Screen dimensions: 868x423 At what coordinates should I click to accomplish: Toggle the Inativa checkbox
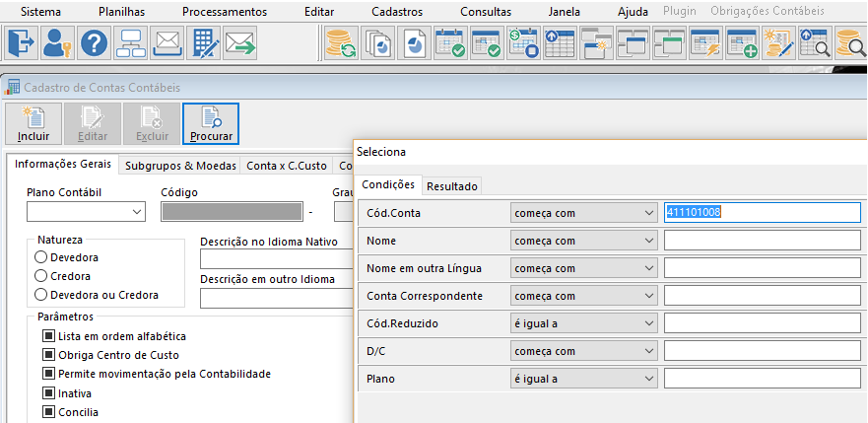(x=49, y=393)
